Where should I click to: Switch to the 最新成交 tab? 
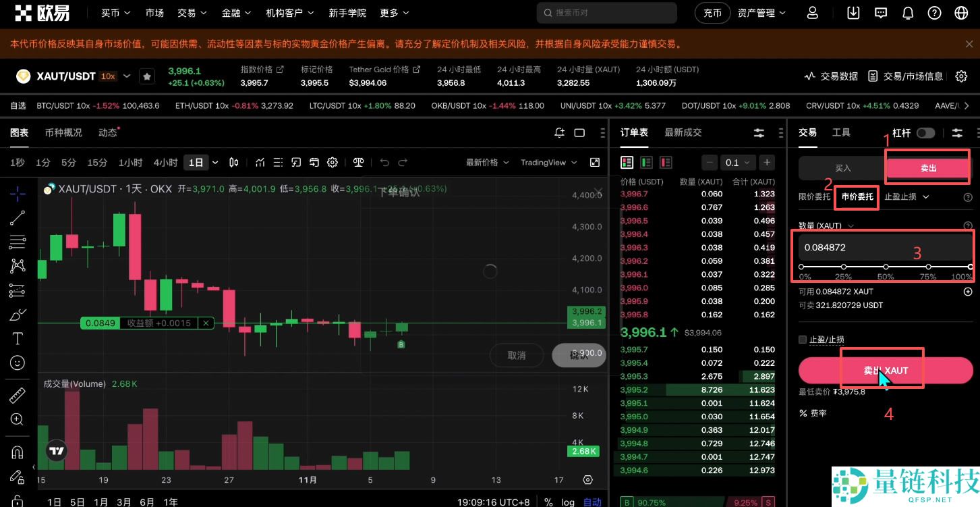point(683,132)
